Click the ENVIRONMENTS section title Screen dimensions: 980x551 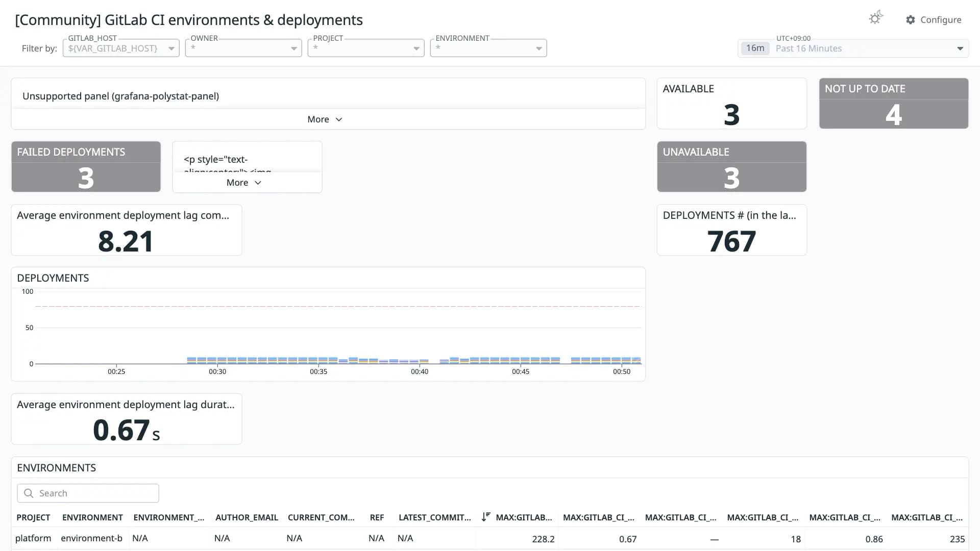(57, 468)
